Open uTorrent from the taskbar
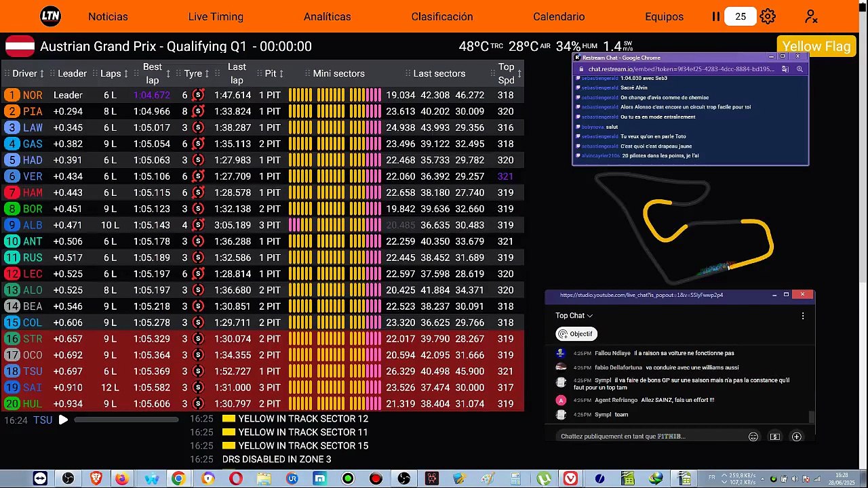The height and width of the screenshot is (488, 868). [543, 479]
